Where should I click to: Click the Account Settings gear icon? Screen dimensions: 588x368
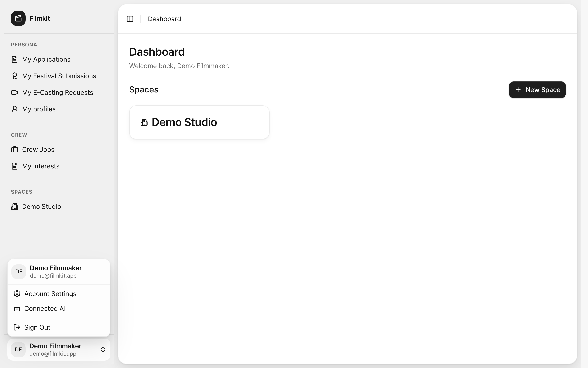click(17, 294)
